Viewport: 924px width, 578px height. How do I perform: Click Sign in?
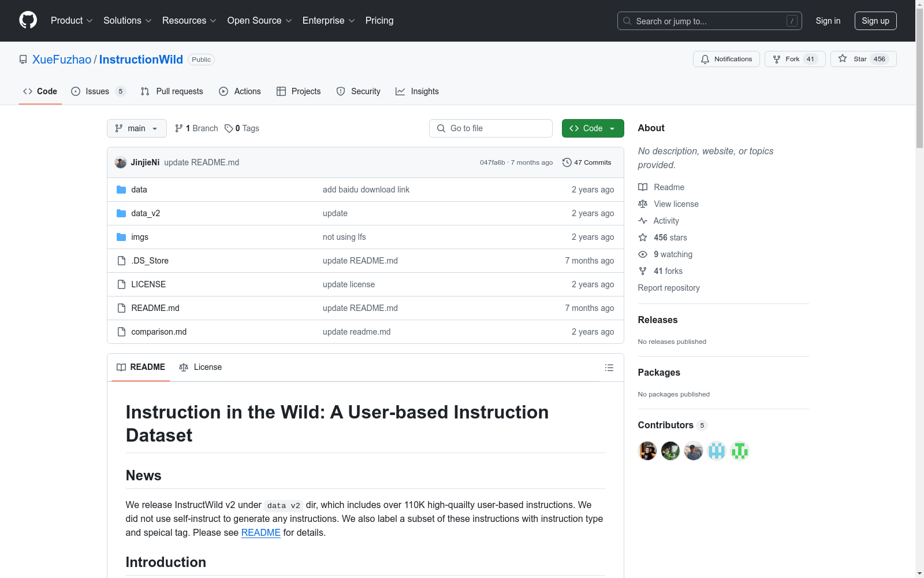[828, 21]
